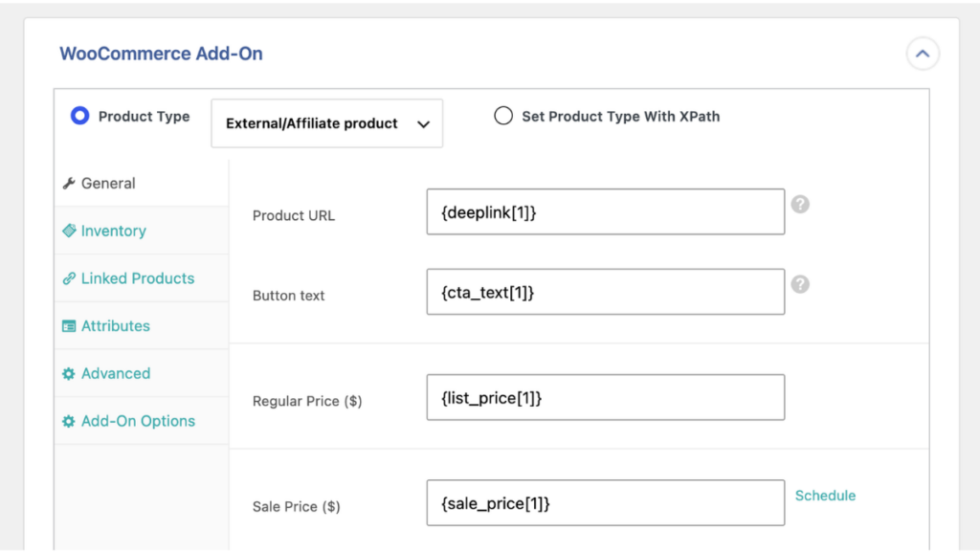Click the gear icon beside Advanced
The height and width of the screenshot is (553, 980).
coord(69,374)
